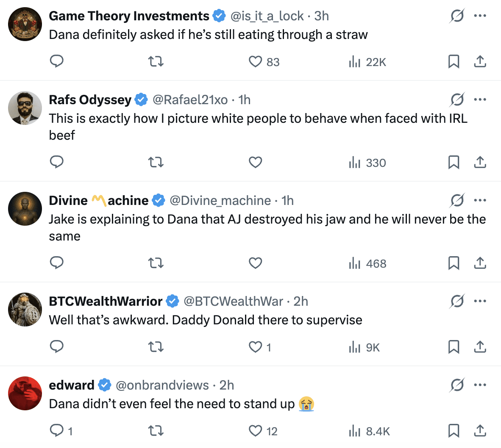Open more options menu on edward's tweet
The image size is (501, 448).
pyautogui.click(x=480, y=385)
